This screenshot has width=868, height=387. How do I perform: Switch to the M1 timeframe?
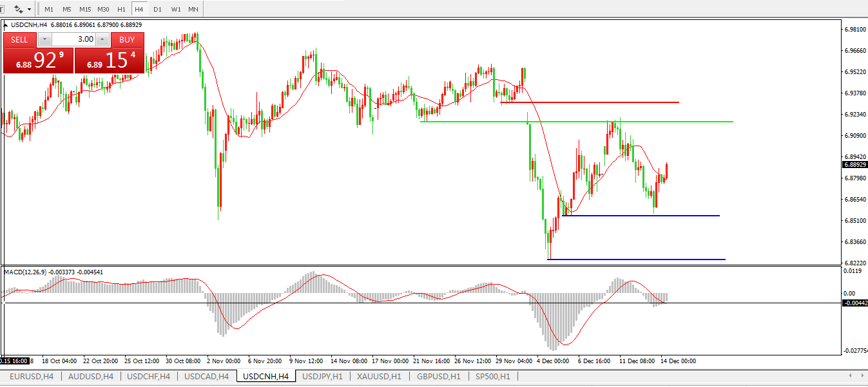click(x=49, y=10)
